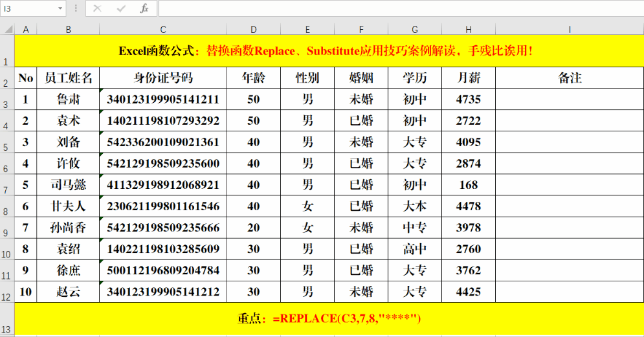
Task: Select the name cell 徐庶
Action: [x=68, y=270]
